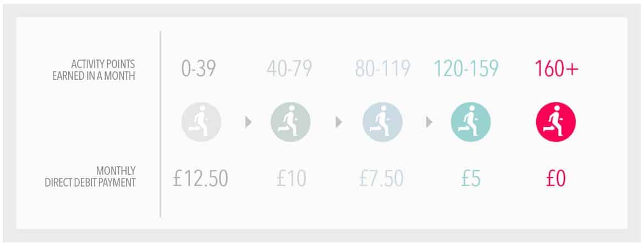The height and width of the screenshot is (245, 644).
Task: Click the light gray running figure icon
Action: pyautogui.click(x=201, y=122)
